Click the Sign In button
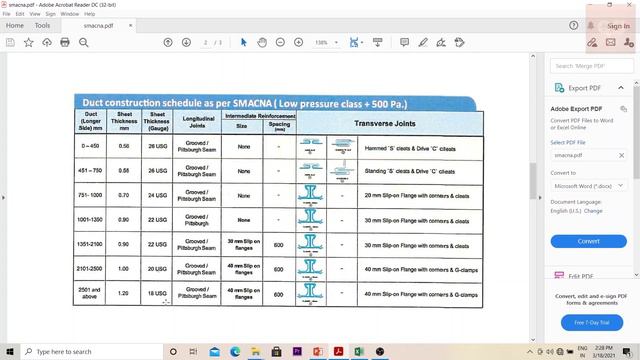The width and height of the screenshot is (640, 360). tap(618, 26)
